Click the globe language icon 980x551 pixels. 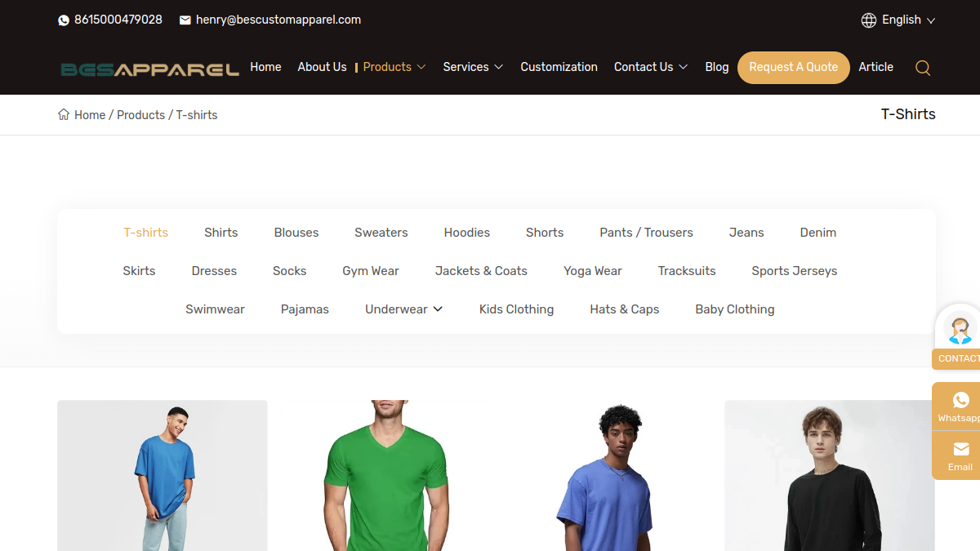(x=869, y=20)
